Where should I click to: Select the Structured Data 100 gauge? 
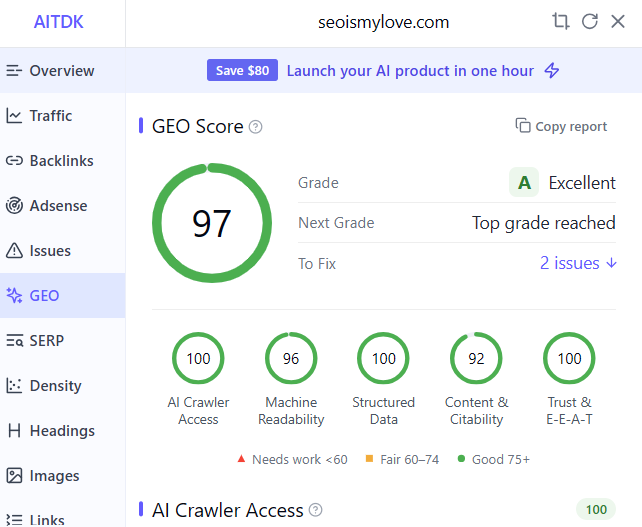pyautogui.click(x=384, y=358)
